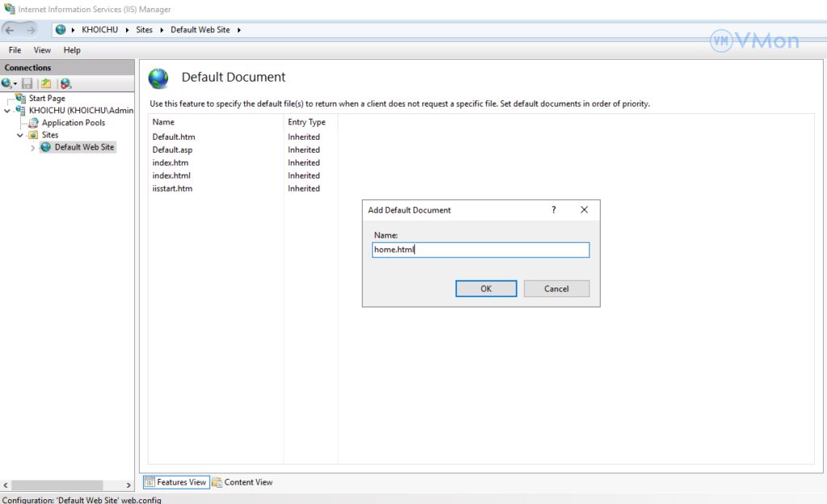The width and height of the screenshot is (827, 504).
Task: Select Application Pools node
Action: [x=73, y=123]
